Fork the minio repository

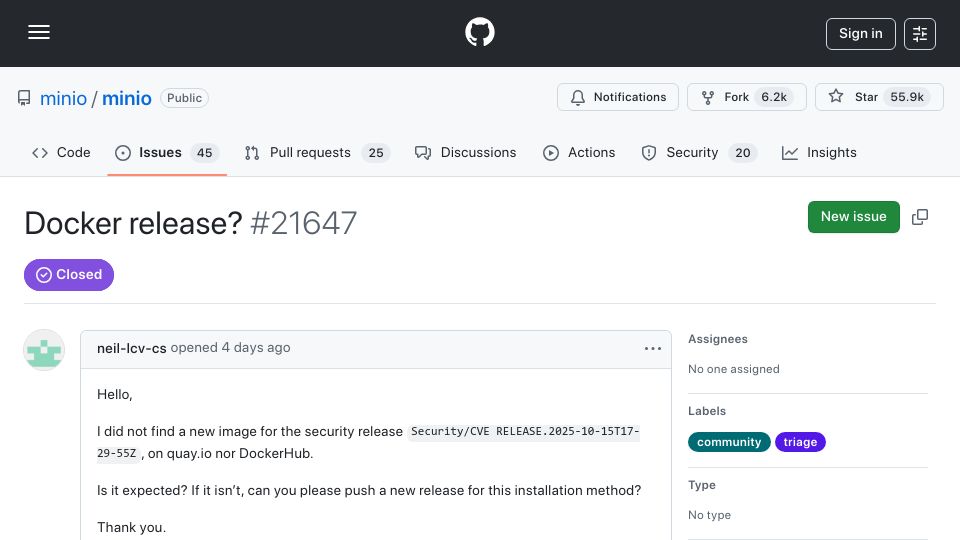[746, 97]
